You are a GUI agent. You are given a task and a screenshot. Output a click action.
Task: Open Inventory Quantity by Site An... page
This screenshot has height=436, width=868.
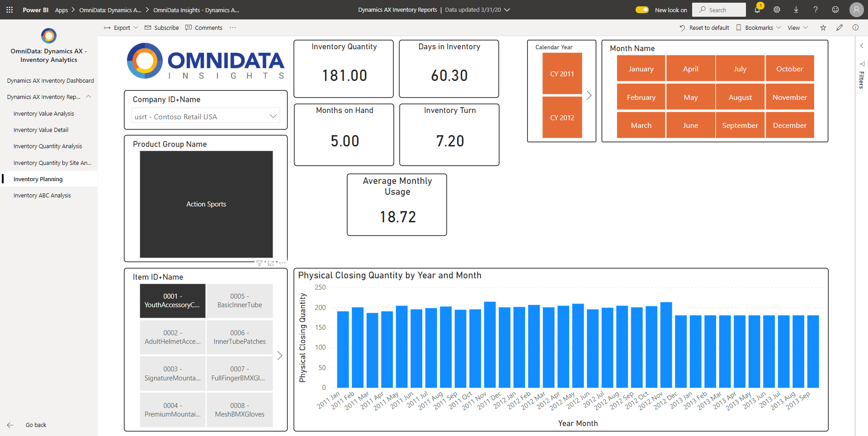pos(52,163)
